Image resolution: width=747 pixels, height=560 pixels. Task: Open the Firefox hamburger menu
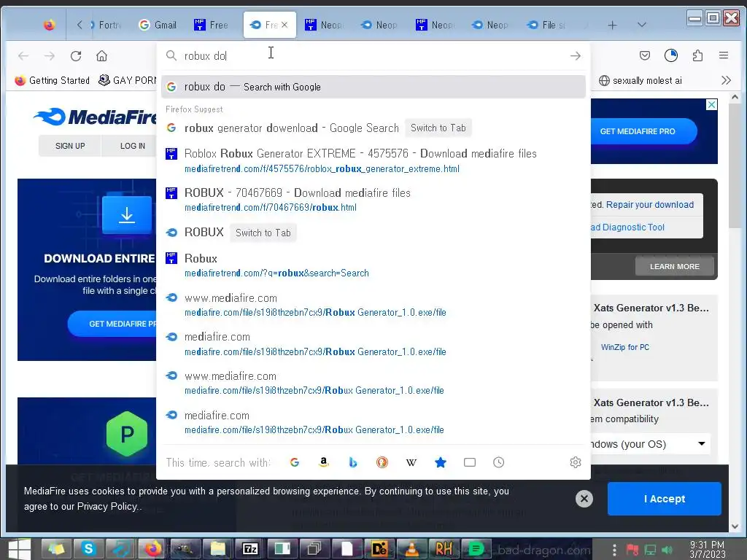723,55
